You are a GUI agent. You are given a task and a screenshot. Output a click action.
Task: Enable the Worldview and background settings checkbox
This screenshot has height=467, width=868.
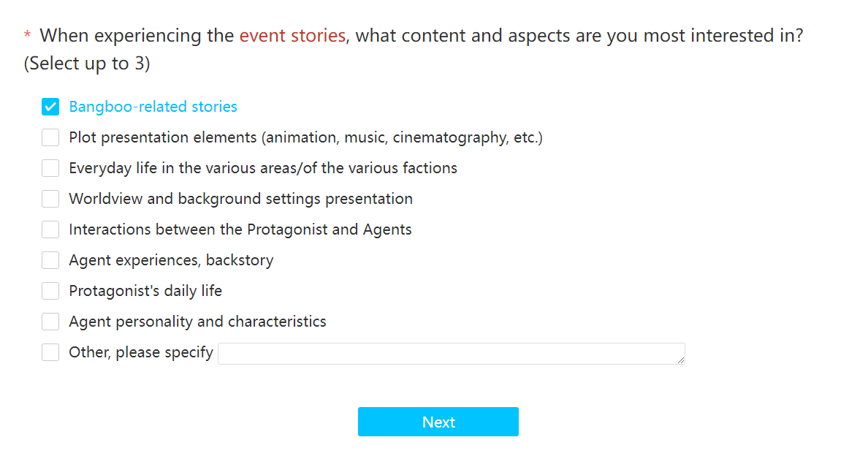click(50, 199)
